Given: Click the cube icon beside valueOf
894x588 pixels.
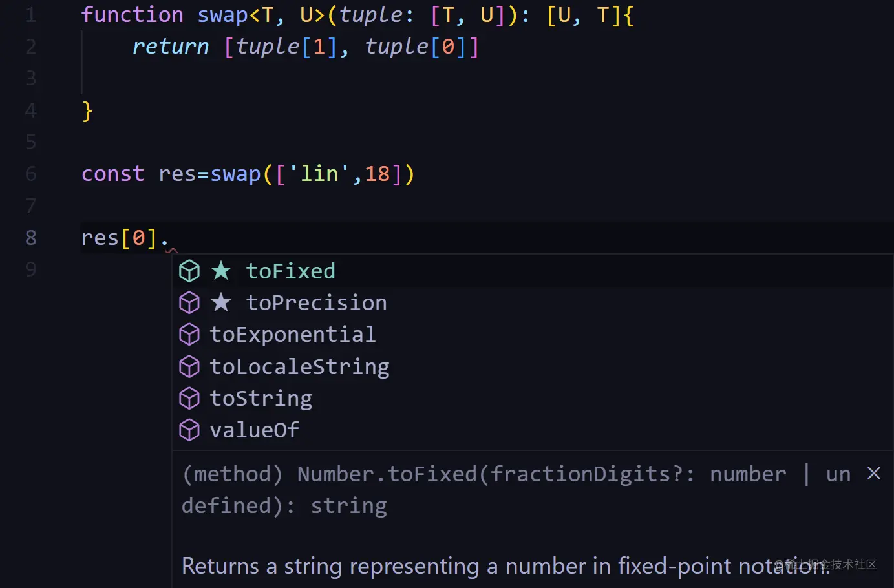Looking at the screenshot, I should (189, 430).
